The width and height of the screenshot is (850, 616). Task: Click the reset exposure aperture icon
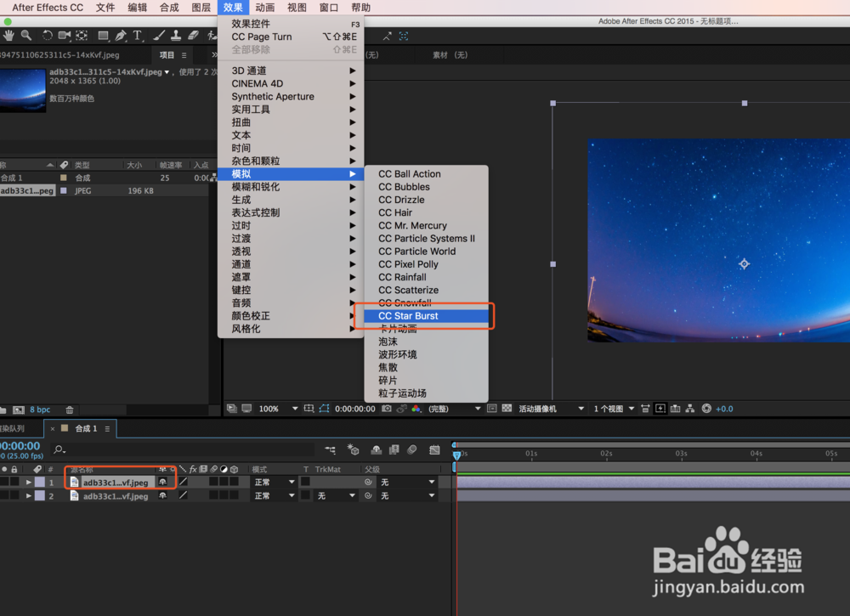(706, 409)
